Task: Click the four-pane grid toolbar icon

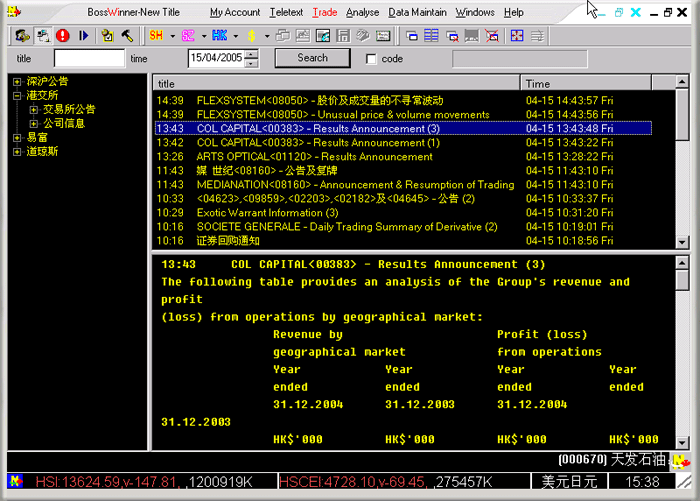Action: coord(517,36)
